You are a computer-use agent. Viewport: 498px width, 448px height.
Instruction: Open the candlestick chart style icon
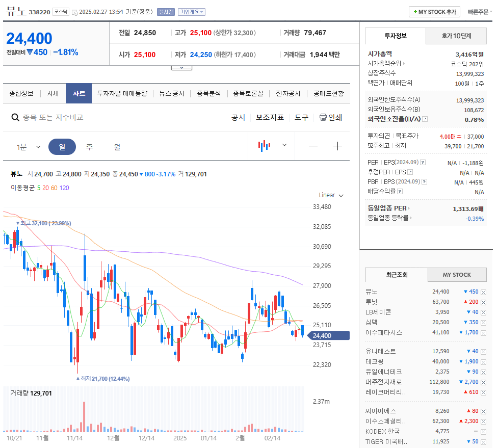coord(264,146)
